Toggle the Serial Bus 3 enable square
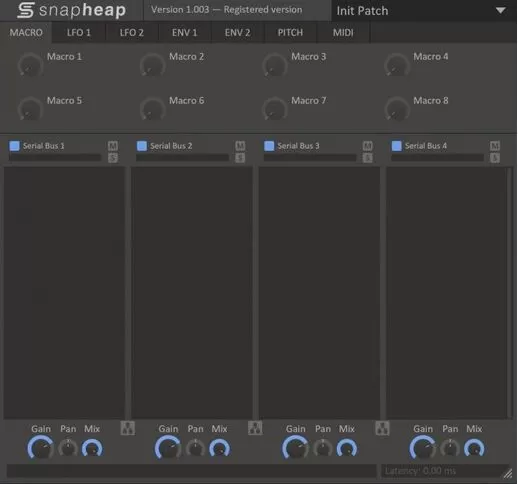This screenshot has height=484, width=518. (269, 146)
